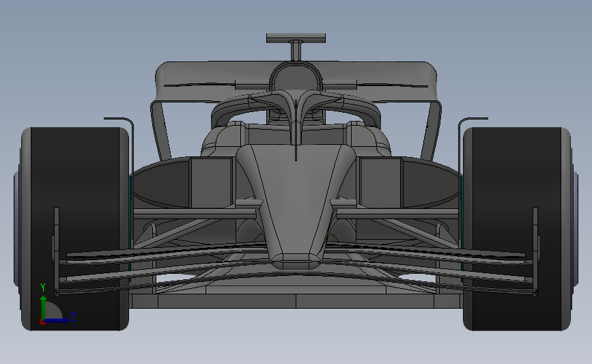Click the blue Z axis arrow of triad
Viewport: 592px width, 364px height.
[56, 320]
